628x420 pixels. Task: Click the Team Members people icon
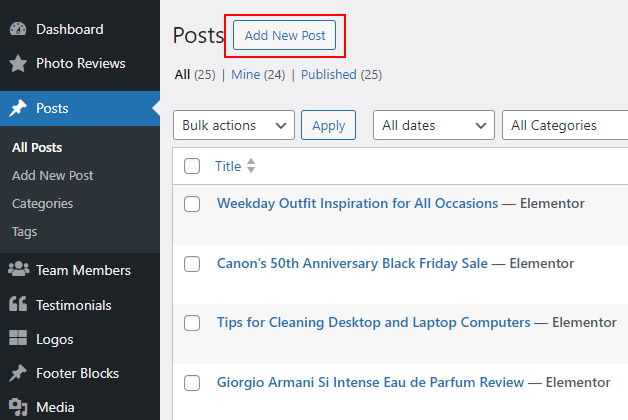tap(18, 269)
